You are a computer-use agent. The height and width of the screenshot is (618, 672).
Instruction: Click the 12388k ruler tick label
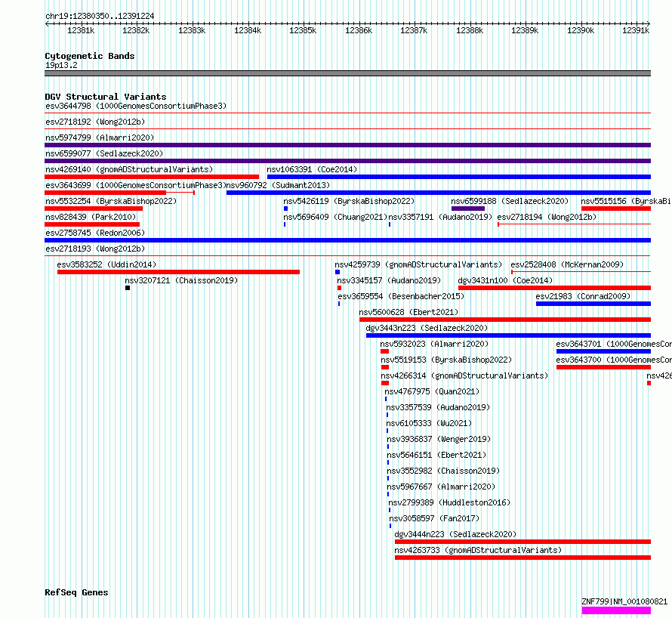[x=470, y=30]
